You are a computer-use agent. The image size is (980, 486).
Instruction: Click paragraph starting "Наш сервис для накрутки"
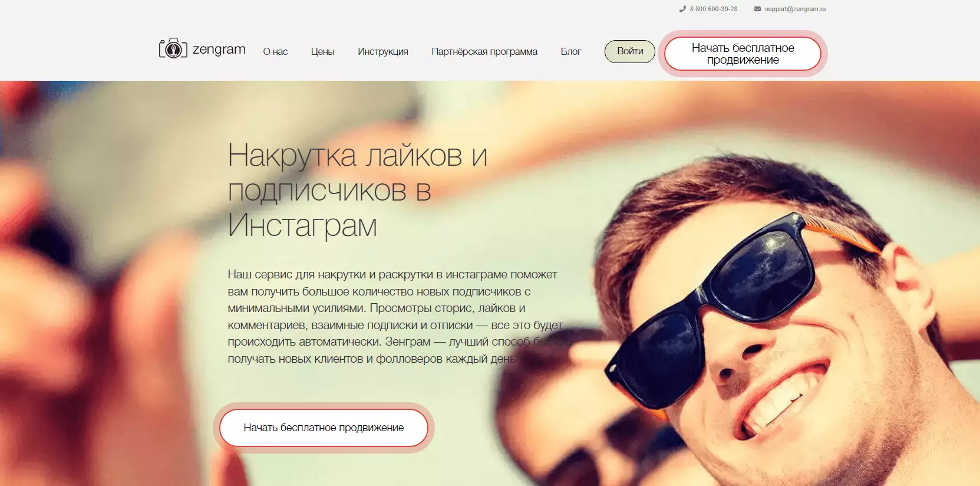tap(398, 317)
